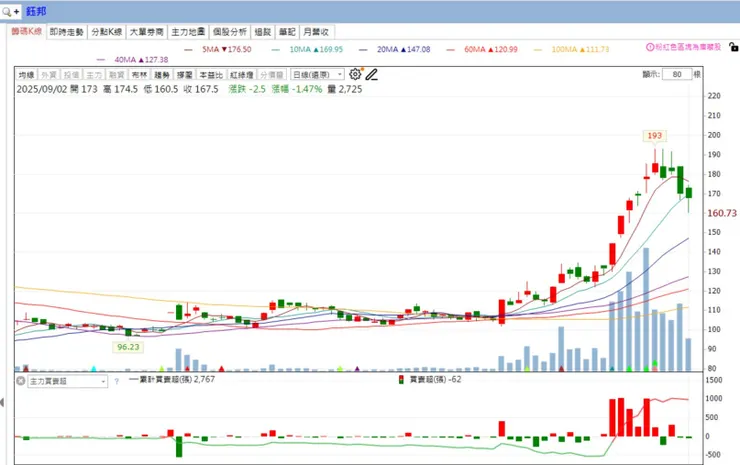The width and height of the screenshot is (740, 465).
Task: Click the 漲幅 -1.47% value
Action: [297, 89]
